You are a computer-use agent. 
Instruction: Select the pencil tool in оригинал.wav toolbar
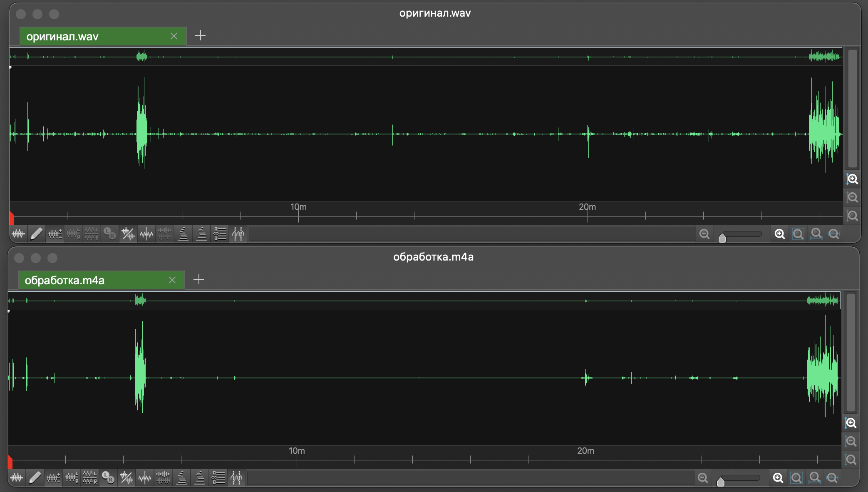pos(36,234)
